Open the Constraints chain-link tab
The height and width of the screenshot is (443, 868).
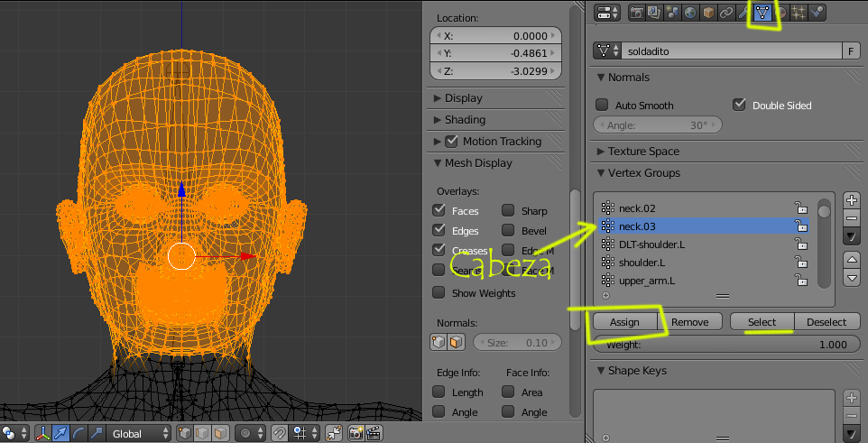(x=726, y=13)
